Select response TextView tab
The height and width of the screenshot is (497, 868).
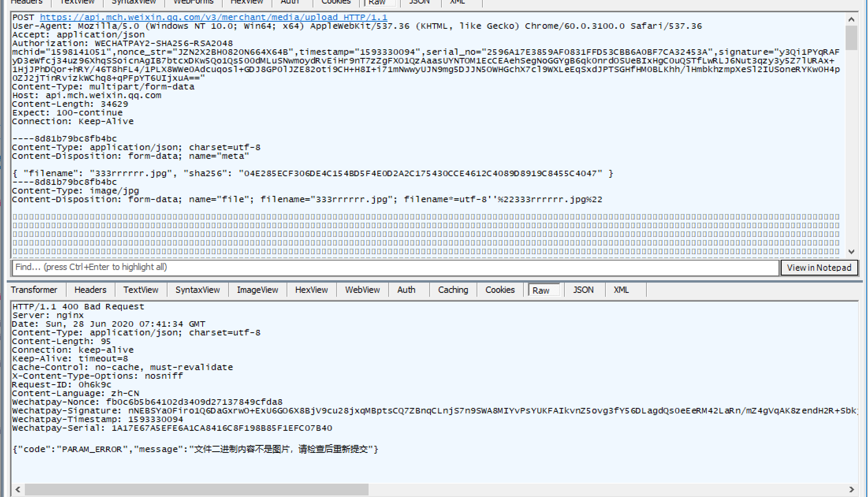[141, 290]
